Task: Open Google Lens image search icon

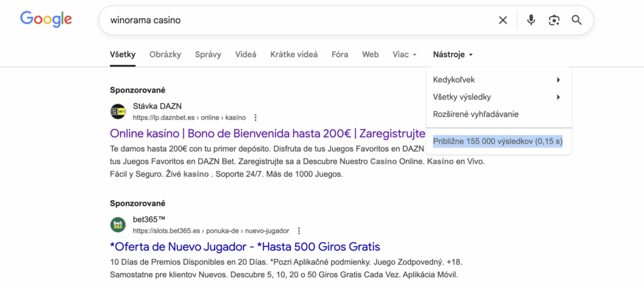Action: 553,20
